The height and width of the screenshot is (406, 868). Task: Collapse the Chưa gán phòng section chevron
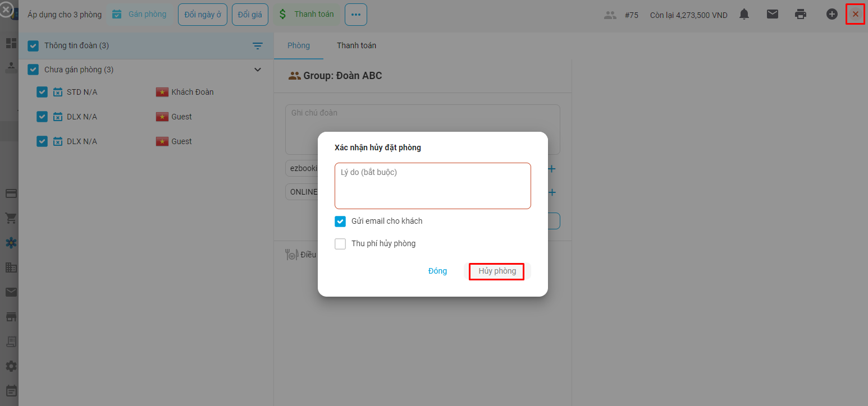point(258,70)
